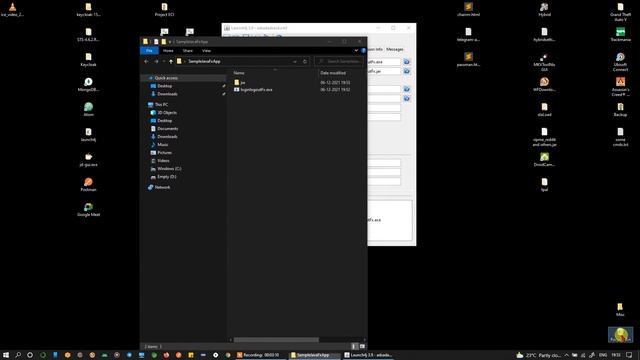Select This PC in navigation pane
This screenshot has width=640, height=360.
coord(161,104)
